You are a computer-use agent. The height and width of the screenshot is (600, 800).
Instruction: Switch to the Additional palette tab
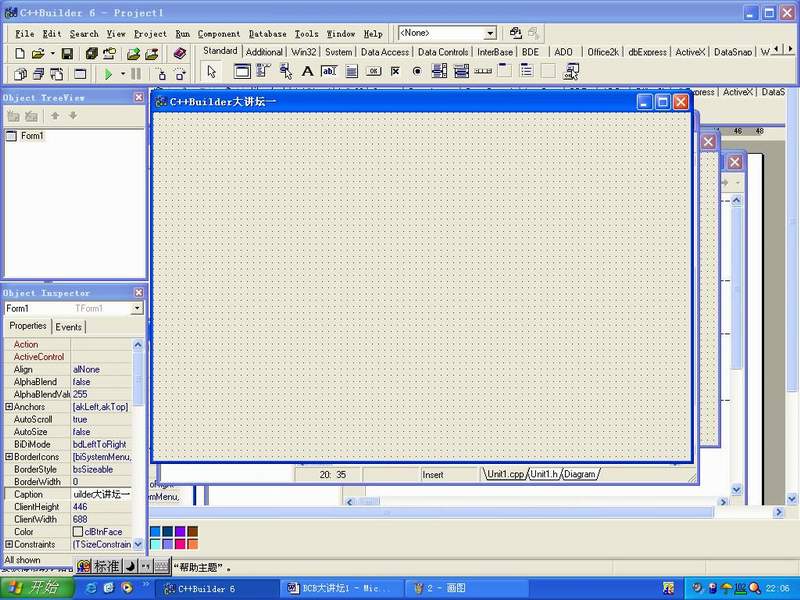[x=264, y=52]
